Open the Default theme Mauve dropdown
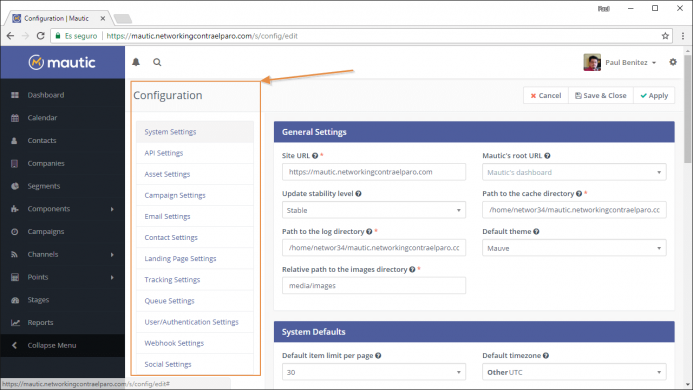Image resolution: width=693 pixels, height=390 pixels. (574, 248)
